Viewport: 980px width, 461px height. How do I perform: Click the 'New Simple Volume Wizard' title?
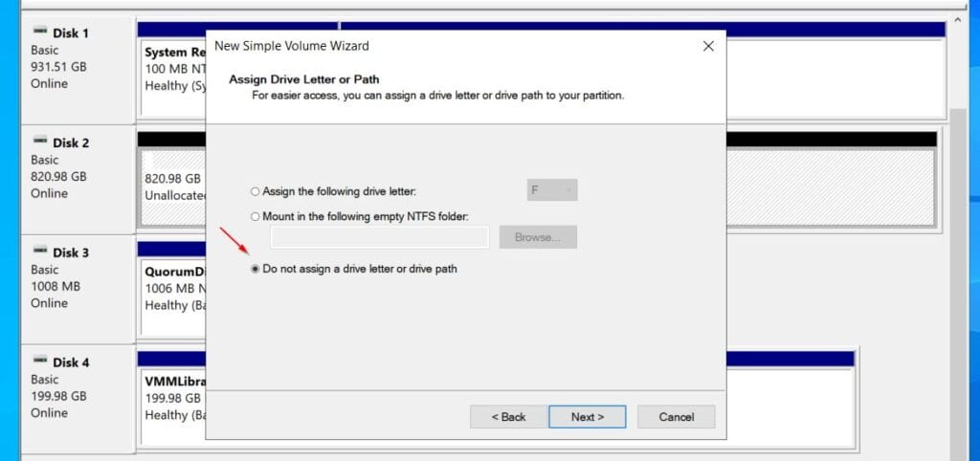click(x=292, y=46)
